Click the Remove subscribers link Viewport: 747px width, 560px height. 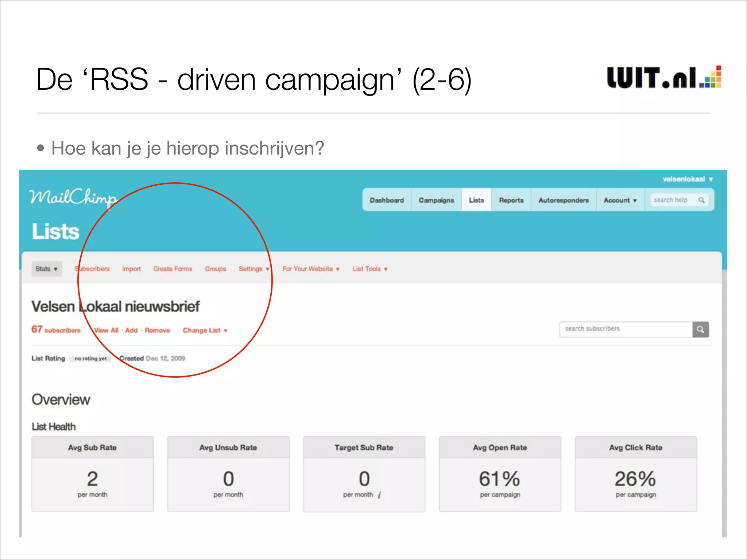(x=157, y=330)
